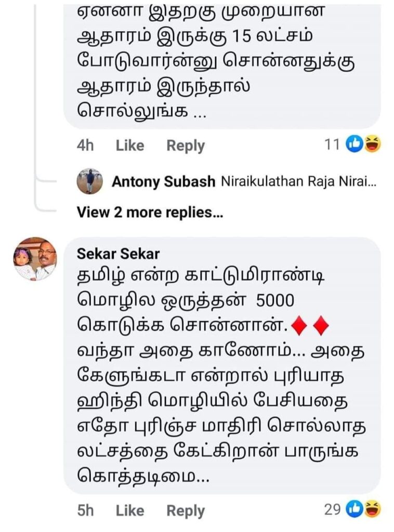Open the Sekar Sekar name link

click(x=118, y=254)
